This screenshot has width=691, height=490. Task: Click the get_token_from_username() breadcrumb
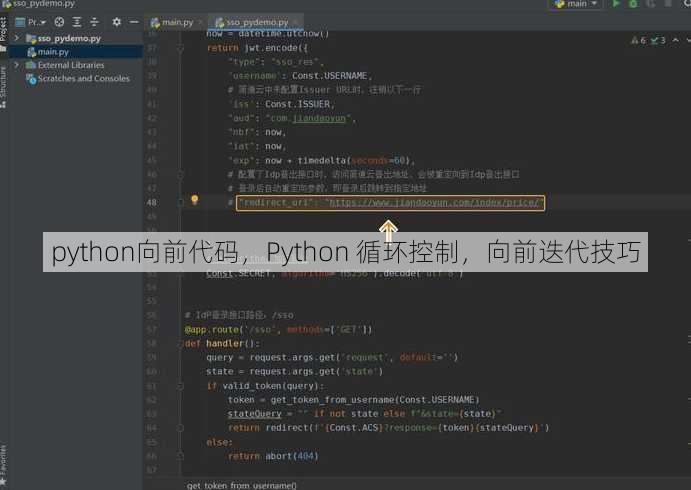tap(241, 485)
